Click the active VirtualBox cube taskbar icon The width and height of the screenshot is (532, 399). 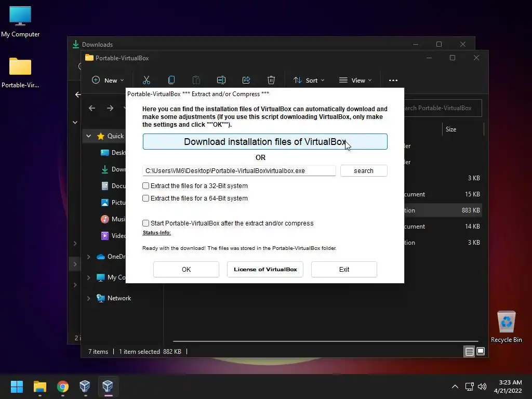108,386
